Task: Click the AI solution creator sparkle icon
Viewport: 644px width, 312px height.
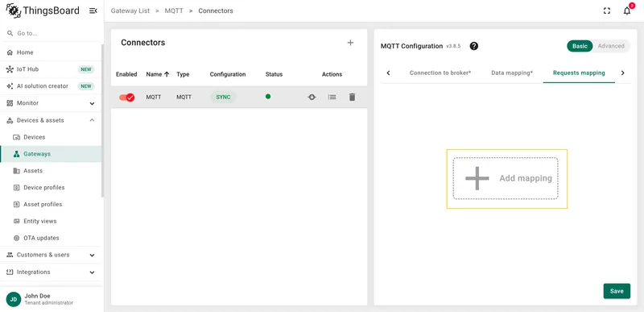Action: (x=10, y=86)
